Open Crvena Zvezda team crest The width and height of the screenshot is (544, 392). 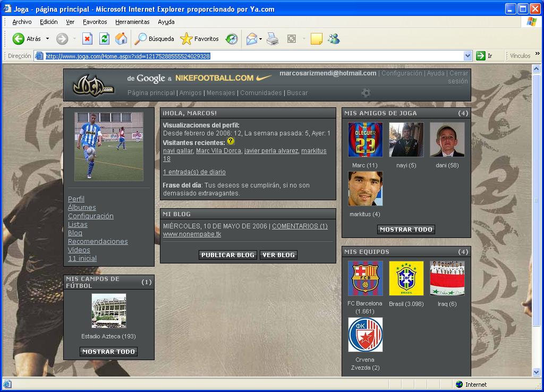point(365,335)
